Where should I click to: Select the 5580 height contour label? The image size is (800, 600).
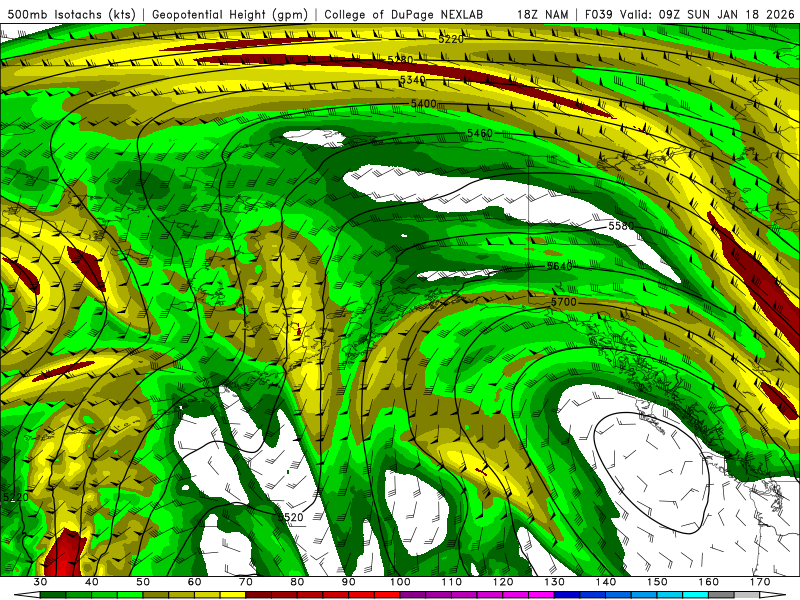pos(621,226)
